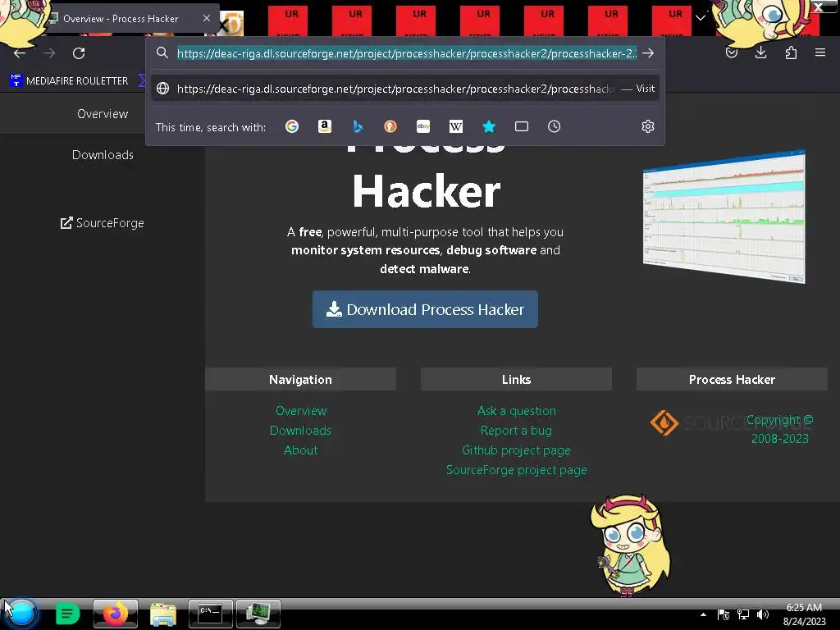
Task: Click the network tray icon
Action: point(743,614)
